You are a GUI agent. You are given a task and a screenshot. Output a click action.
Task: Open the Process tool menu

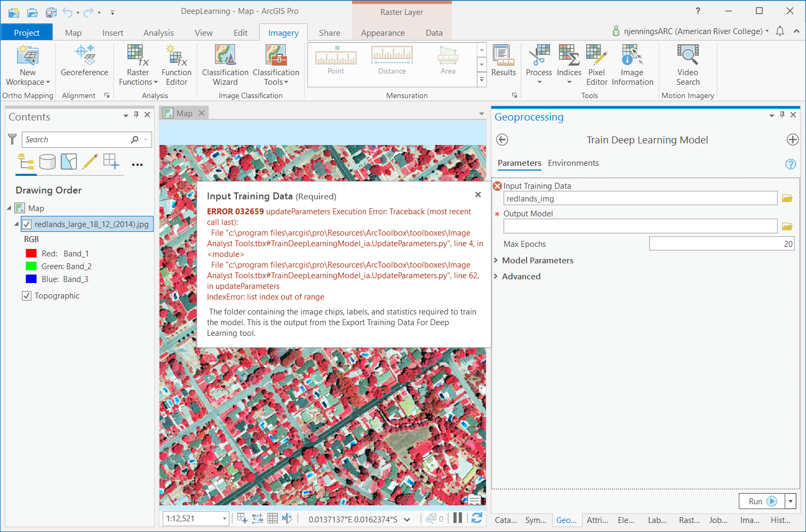[539, 65]
